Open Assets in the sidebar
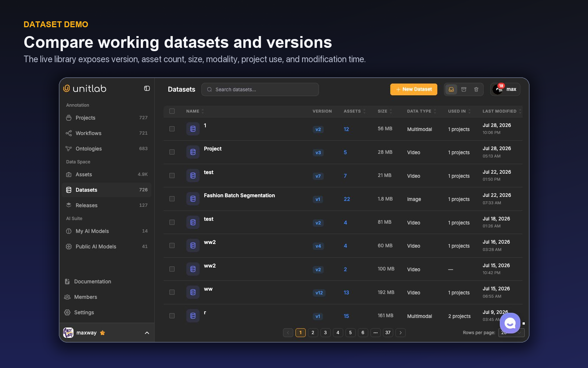Image resolution: width=588 pixels, height=368 pixels. pyautogui.click(x=107, y=174)
